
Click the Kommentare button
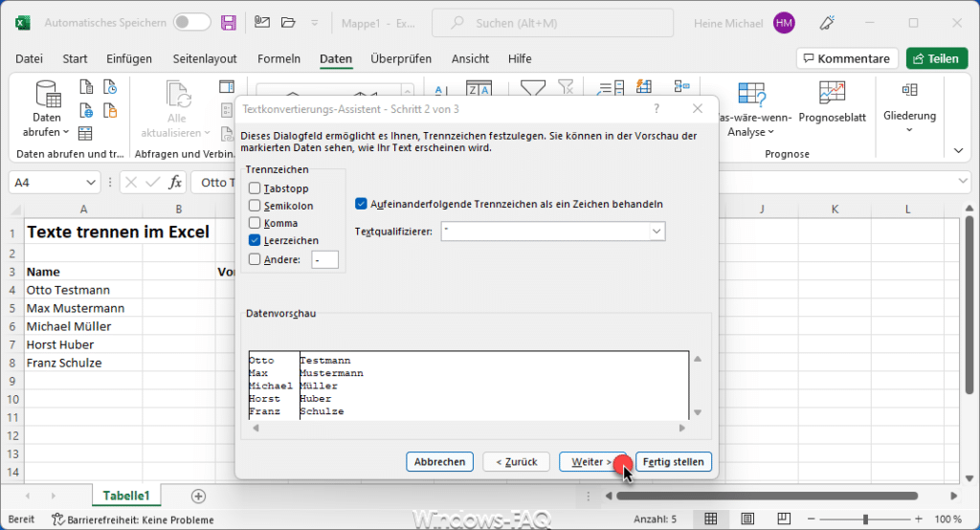coord(847,58)
